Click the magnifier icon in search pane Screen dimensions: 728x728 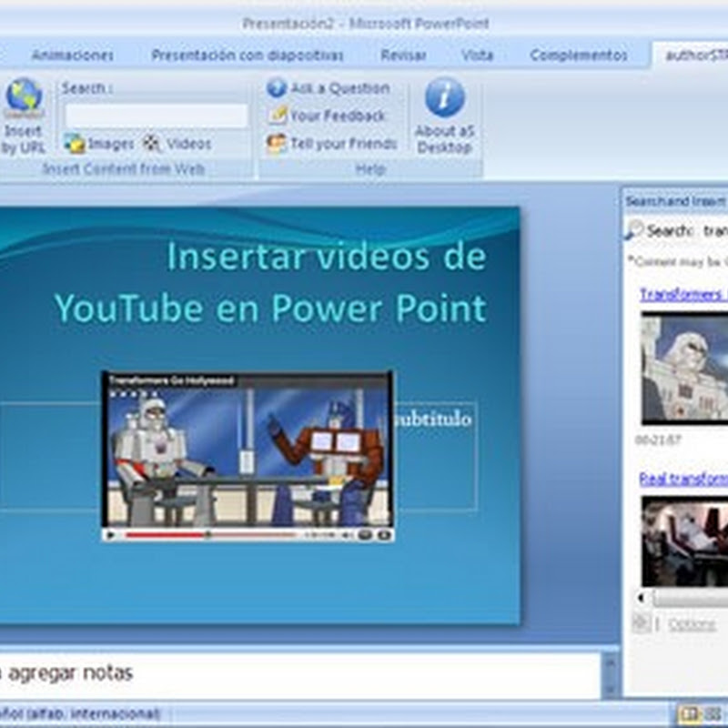click(632, 231)
